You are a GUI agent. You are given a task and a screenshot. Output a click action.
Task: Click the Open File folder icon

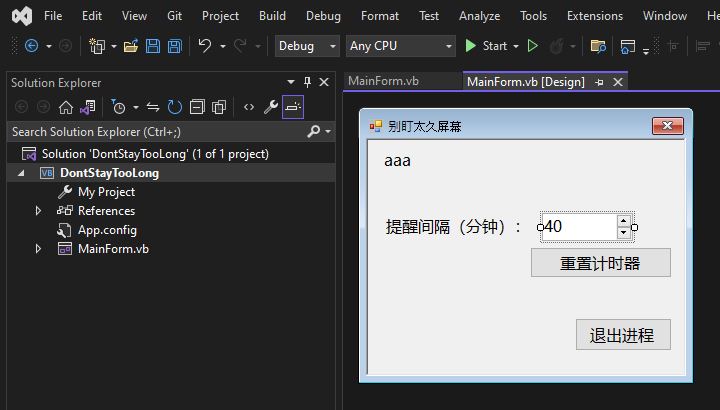pos(131,46)
